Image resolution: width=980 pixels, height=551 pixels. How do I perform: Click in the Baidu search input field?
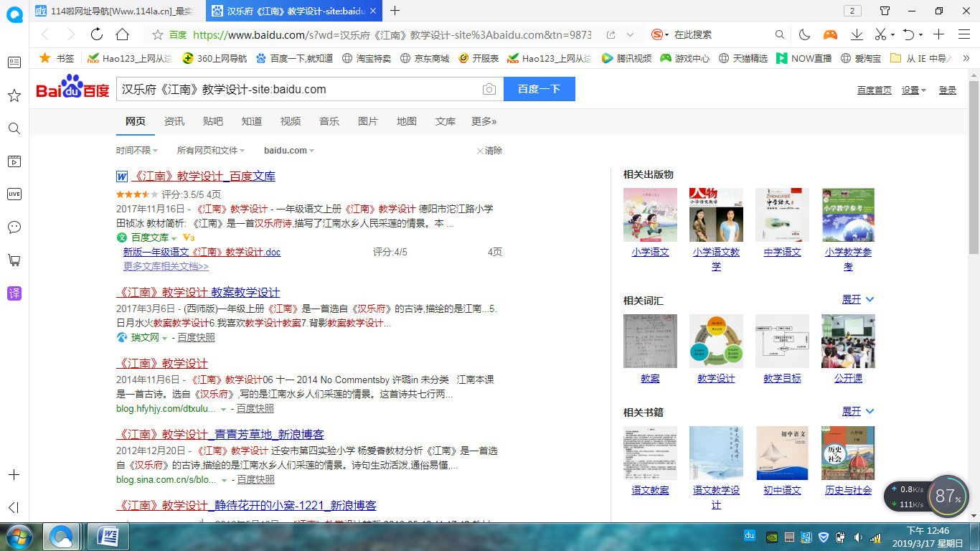click(x=298, y=90)
